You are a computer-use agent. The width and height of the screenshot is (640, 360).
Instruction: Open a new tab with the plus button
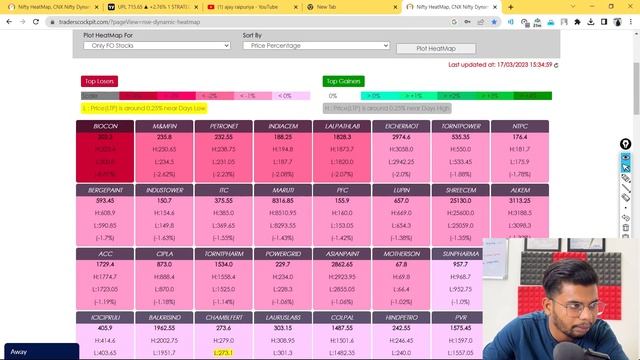pyautogui.click(x=511, y=7)
